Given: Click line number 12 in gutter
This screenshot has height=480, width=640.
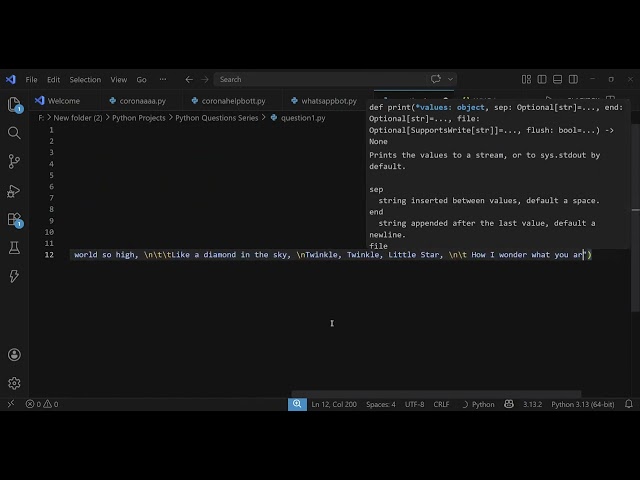Looking at the screenshot, I should coord(49,255).
